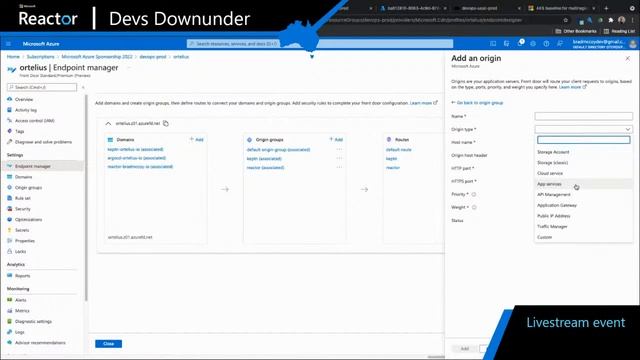This screenshot has height=360, width=640.
Task: Open Azure portal settings gear
Action: pos(533,44)
